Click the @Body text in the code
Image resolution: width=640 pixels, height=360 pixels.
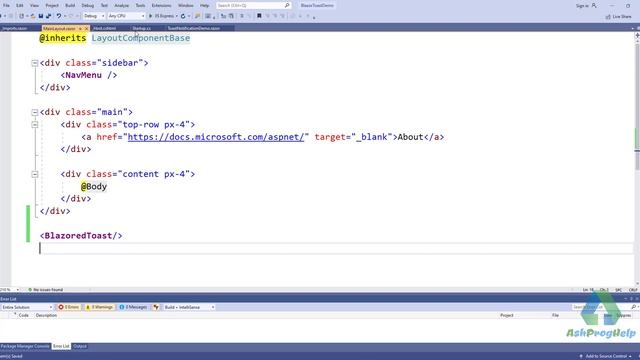(x=94, y=187)
